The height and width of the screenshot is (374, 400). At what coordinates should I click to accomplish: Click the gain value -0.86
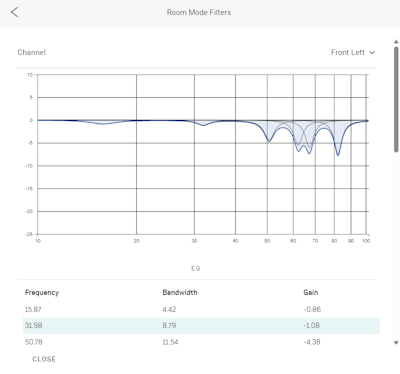tap(312, 309)
